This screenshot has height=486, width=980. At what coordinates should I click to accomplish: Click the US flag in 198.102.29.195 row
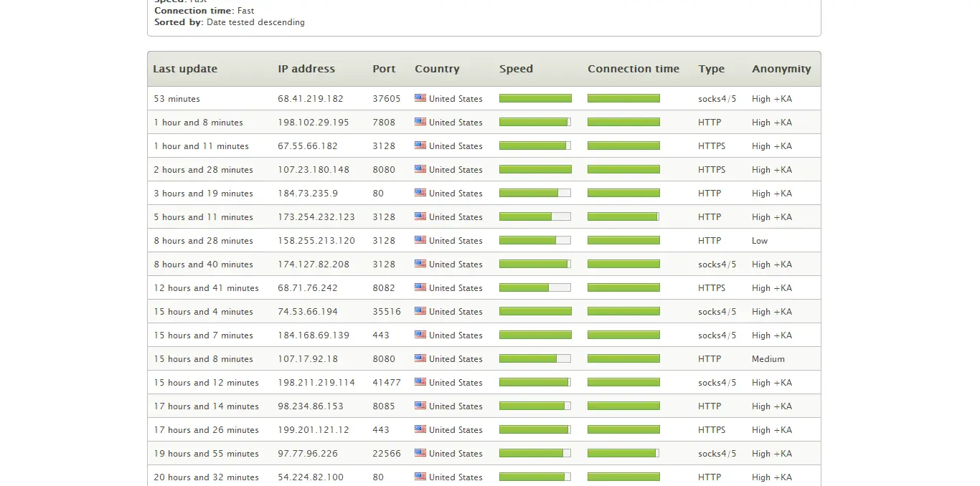420,122
